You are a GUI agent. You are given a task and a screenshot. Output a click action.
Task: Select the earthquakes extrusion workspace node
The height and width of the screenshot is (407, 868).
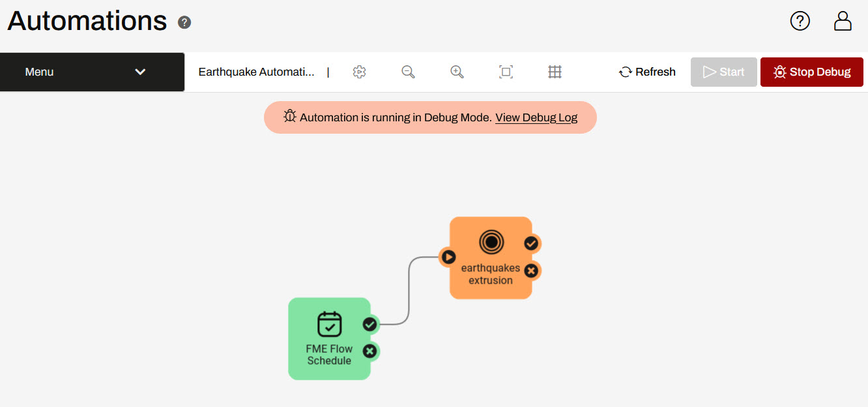[x=490, y=258]
